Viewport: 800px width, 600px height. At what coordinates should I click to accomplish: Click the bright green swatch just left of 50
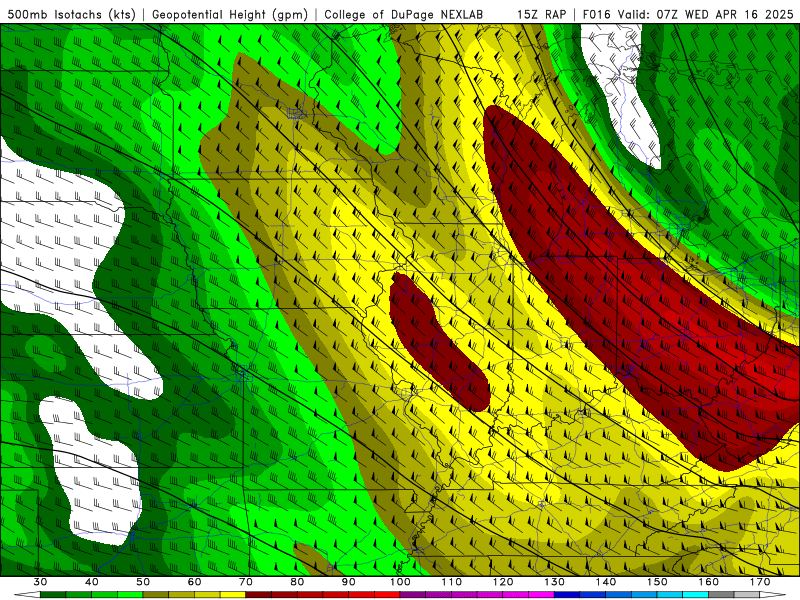click(x=130, y=595)
